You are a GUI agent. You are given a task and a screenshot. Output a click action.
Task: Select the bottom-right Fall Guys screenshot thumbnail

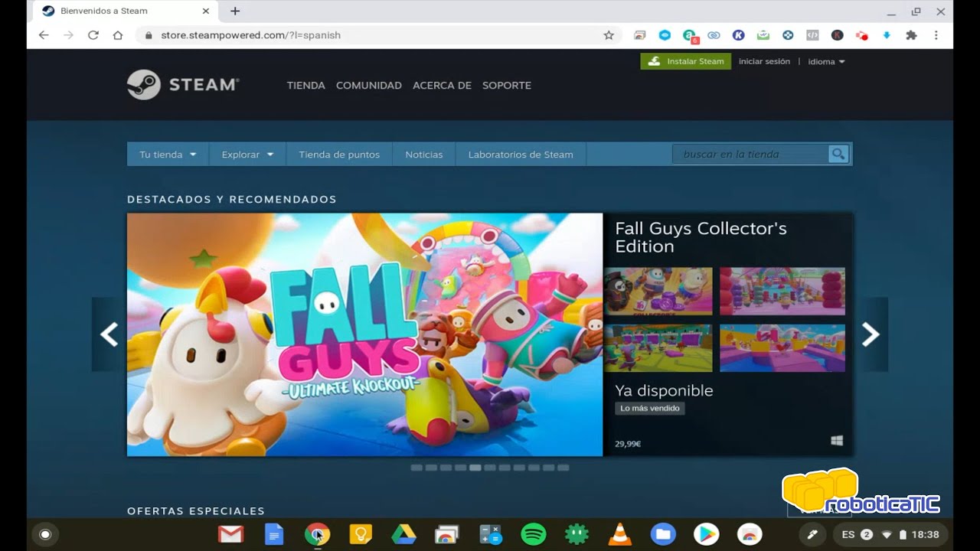(782, 348)
